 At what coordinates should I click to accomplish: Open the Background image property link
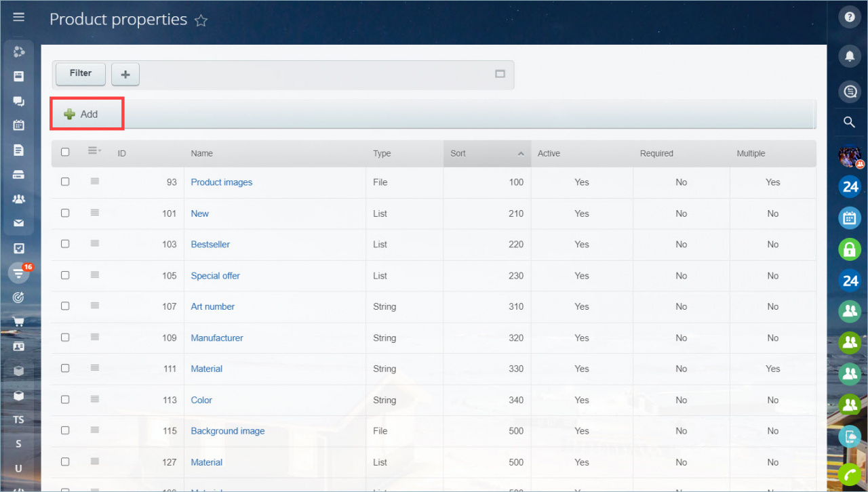(228, 431)
